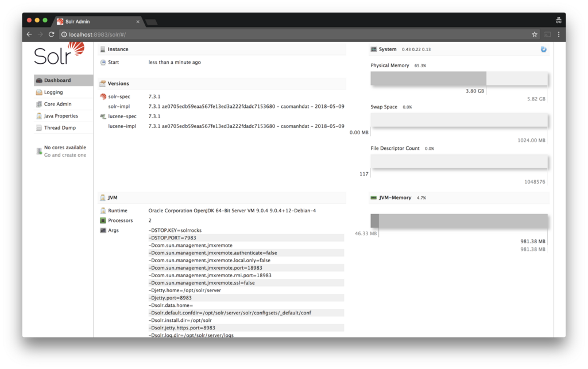Click the System panel monitor icon

click(x=373, y=49)
